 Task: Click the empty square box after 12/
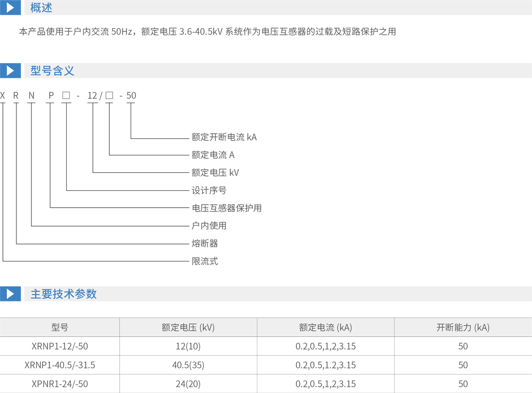109,95
